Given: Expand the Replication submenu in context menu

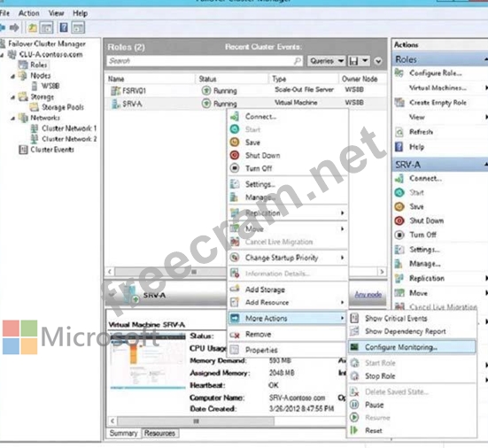Looking at the screenshot, I should click(x=342, y=212).
